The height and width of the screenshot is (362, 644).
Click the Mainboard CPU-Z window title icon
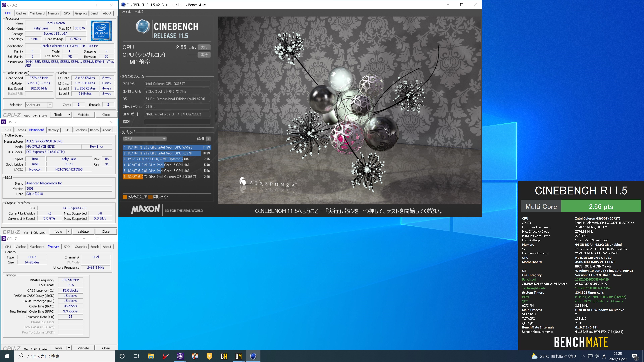pos(4,122)
